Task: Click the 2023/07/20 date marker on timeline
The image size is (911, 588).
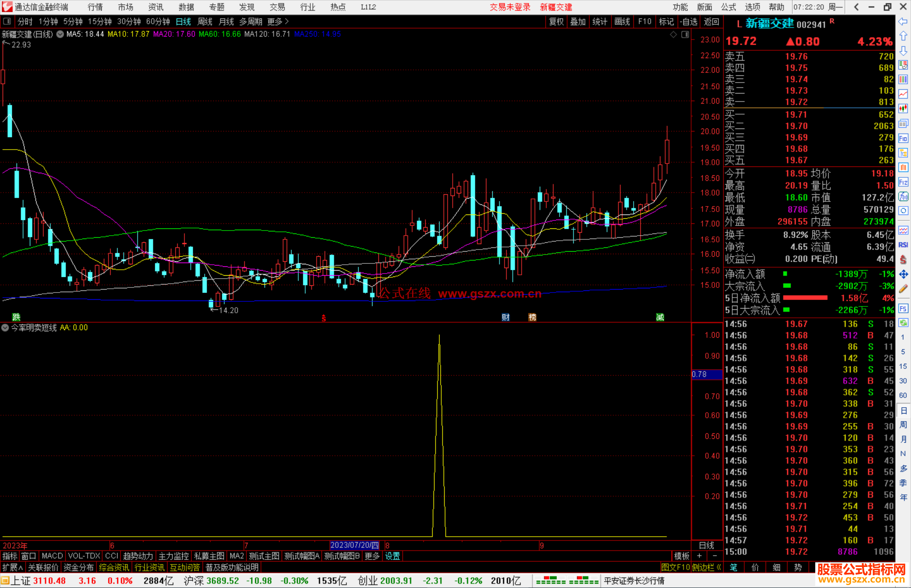Action: (x=354, y=545)
